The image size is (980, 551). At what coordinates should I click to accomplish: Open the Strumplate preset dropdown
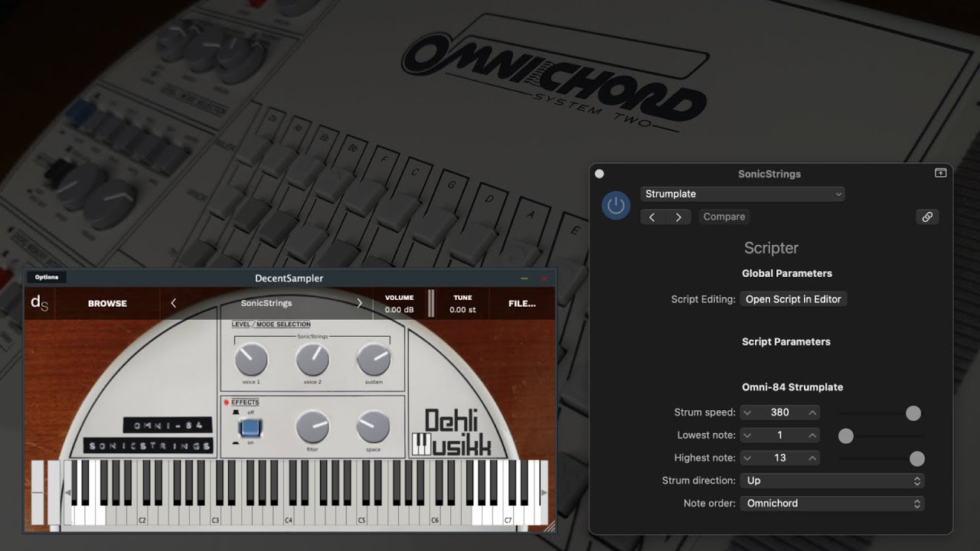coord(743,194)
